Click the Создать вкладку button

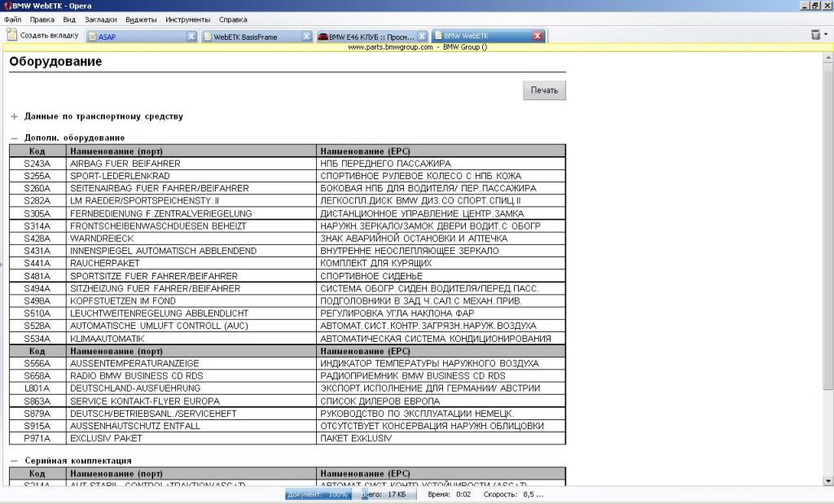42,35
